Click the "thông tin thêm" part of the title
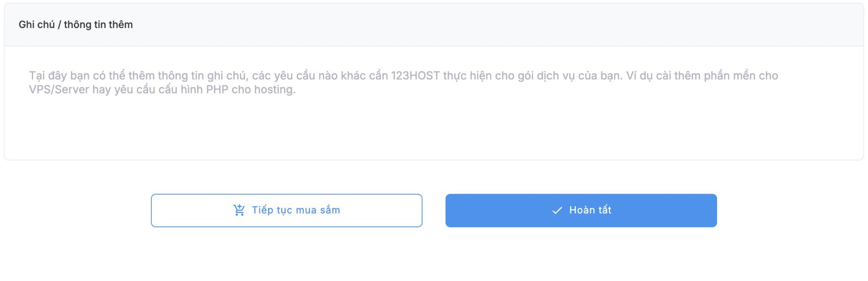The width and height of the screenshot is (868, 281). (98, 25)
